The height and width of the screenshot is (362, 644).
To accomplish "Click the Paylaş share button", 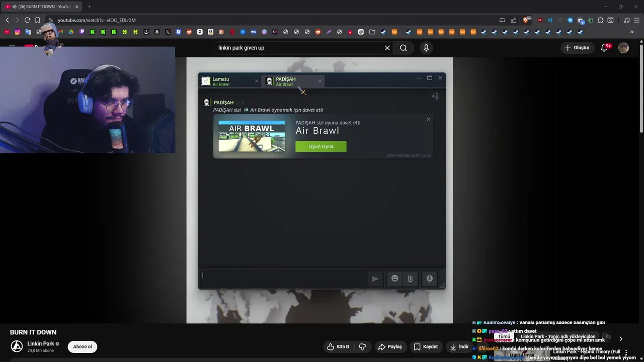I will coord(390,346).
